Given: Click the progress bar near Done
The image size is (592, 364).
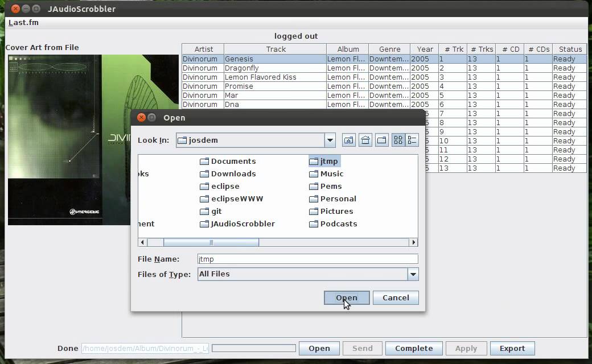Looking at the screenshot, I should 254,348.
